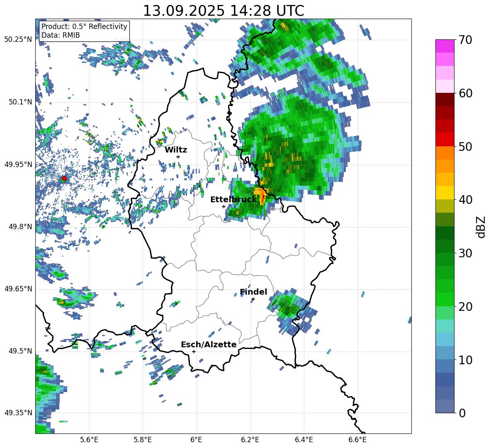Viewport: 491px width, 448px height.
Task: Click the dark red colorbar segment below 60
Action: click(x=445, y=99)
